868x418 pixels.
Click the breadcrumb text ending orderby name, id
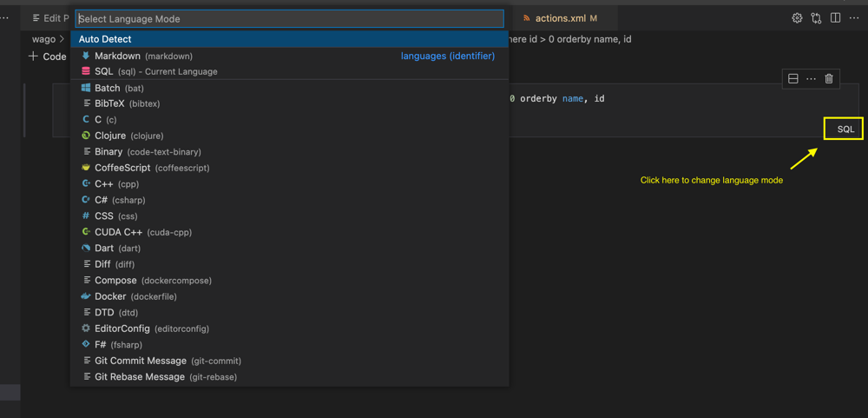[x=570, y=39]
